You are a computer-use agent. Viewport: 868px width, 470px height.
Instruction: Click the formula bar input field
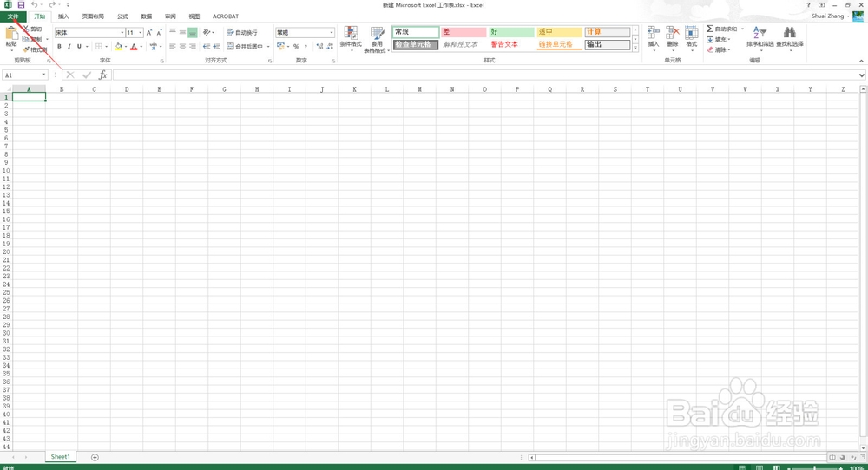pyautogui.click(x=485, y=75)
